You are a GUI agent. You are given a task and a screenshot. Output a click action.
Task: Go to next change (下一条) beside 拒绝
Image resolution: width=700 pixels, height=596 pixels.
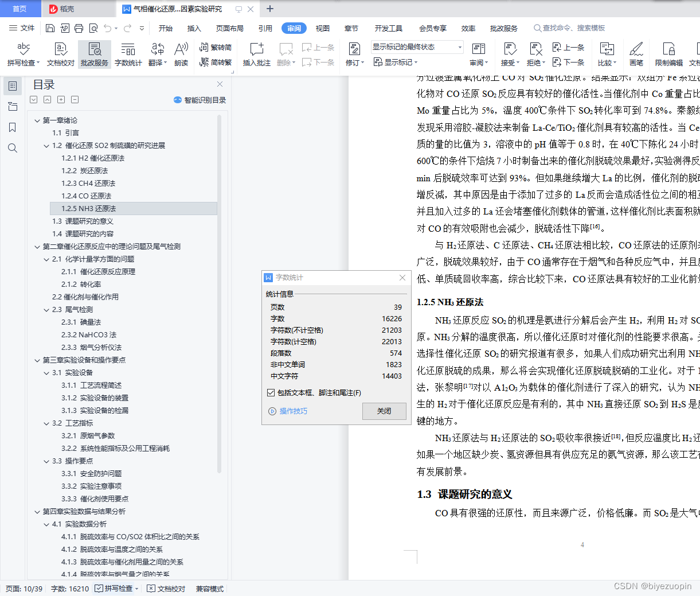[x=568, y=62]
